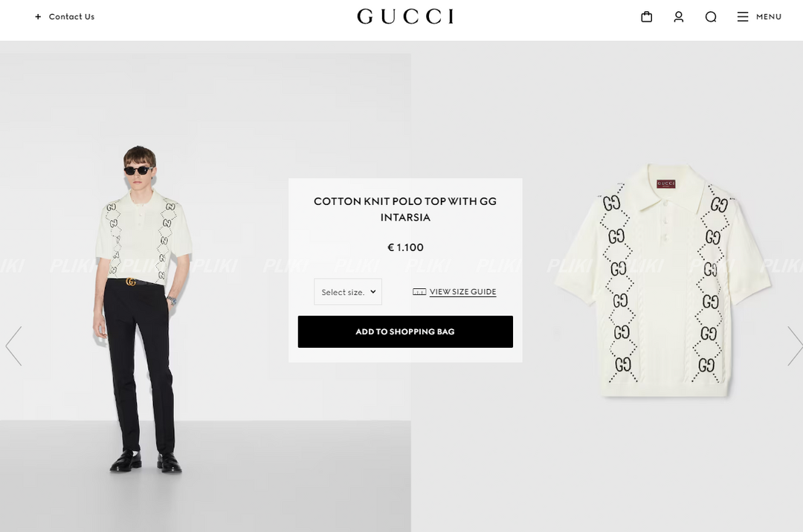The width and height of the screenshot is (803, 532).
Task: Click the MENU label in header
Action: click(769, 17)
